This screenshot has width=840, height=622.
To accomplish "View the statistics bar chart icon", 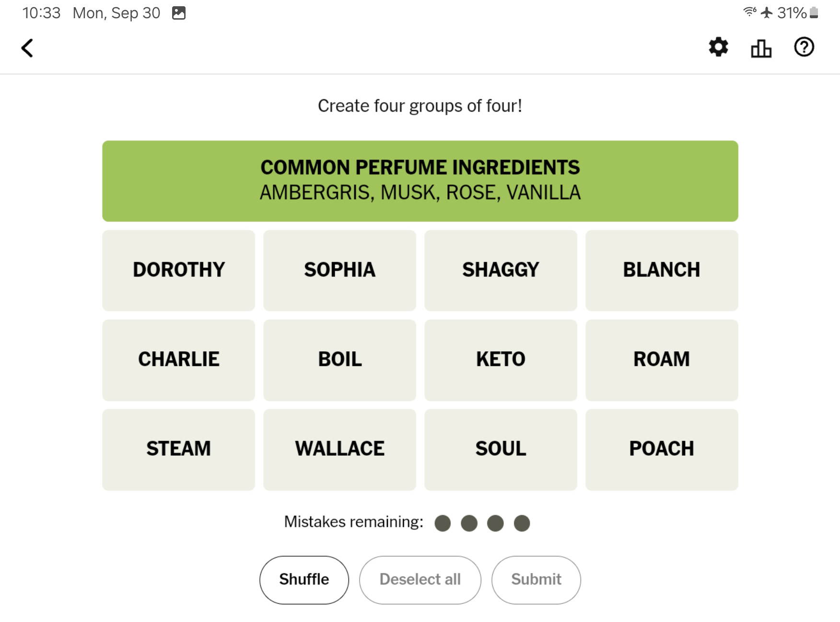I will pyautogui.click(x=761, y=48).
